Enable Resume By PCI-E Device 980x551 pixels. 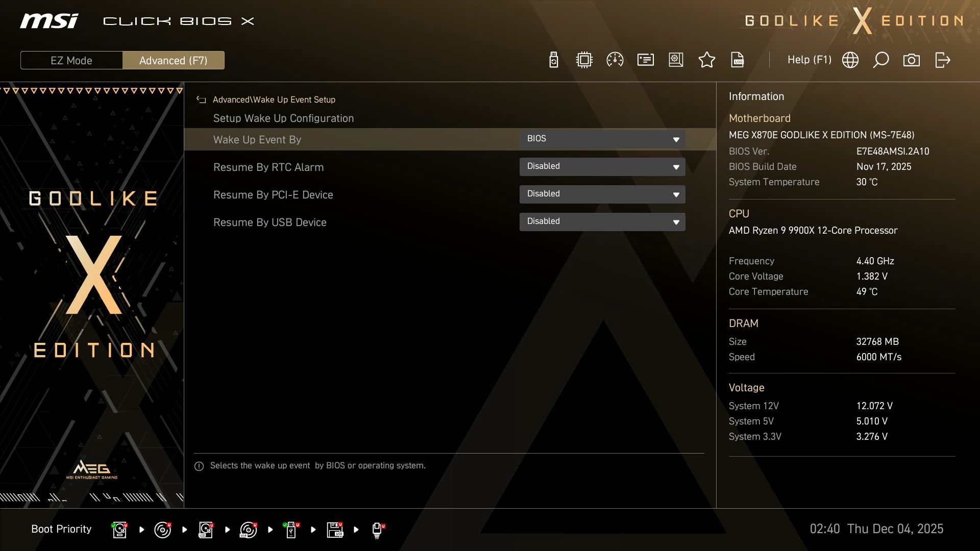pyautogui.click(x=602, y=194)
